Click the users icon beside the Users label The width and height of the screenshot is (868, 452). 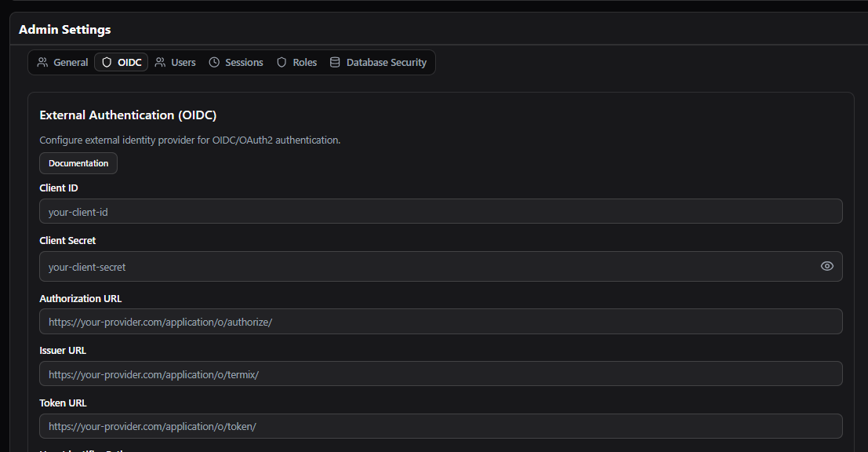tap(160, 62)
